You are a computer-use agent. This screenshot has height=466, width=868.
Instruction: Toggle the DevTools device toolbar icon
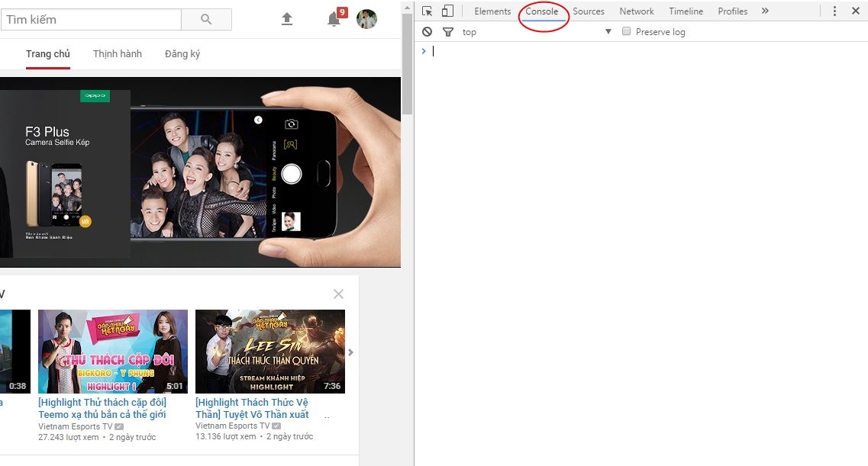pyautogui.click(x=447, y=11)
